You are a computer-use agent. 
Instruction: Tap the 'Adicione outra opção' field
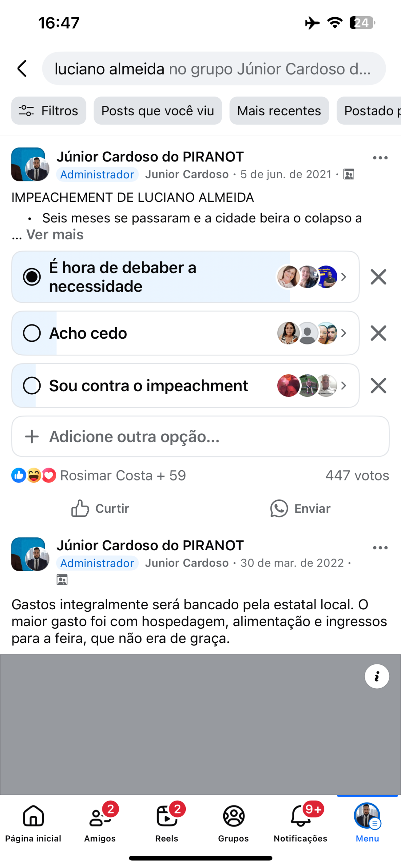[x=200, y=437]
